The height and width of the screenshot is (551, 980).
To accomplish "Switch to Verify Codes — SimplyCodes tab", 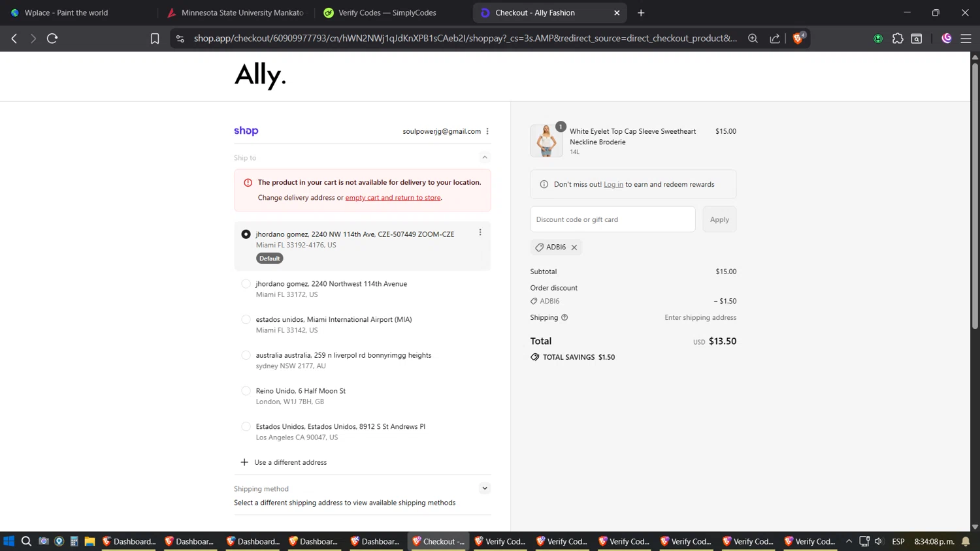I will [x=392, y=12].
